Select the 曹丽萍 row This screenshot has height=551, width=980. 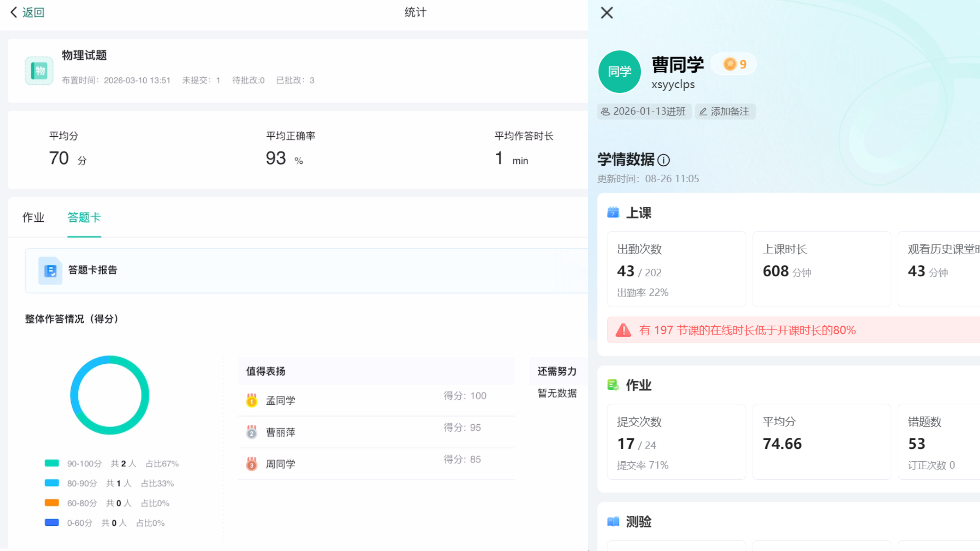[376, 432]
